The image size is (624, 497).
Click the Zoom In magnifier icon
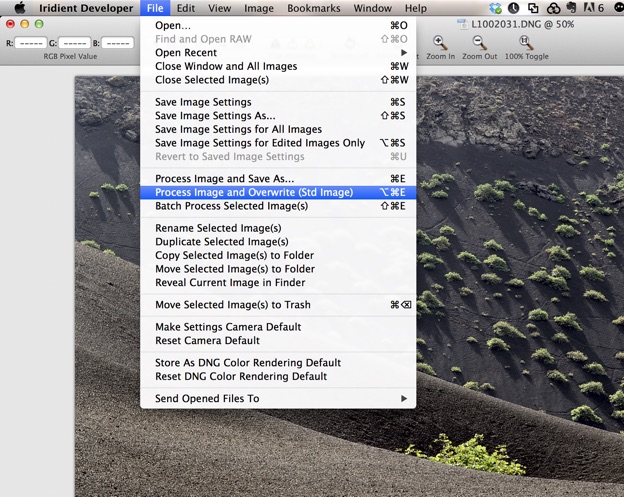pyautogui.click(x=440, y=42)
